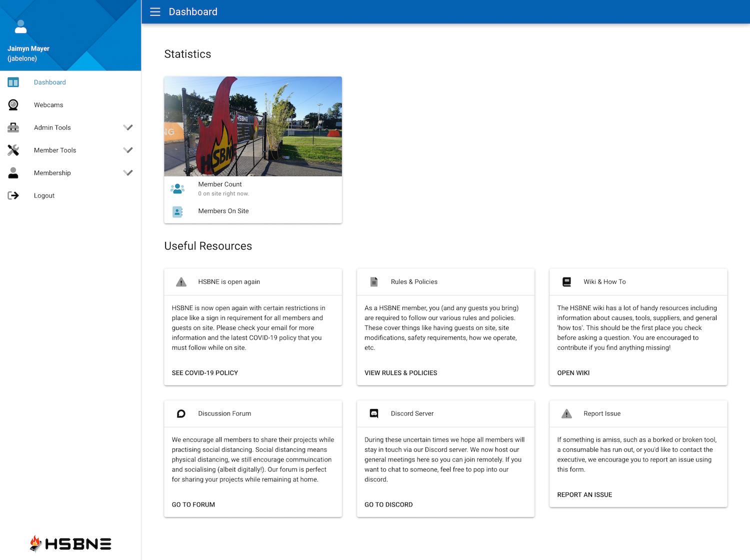Click the HSBNE flame sign photo
This screenshot has width=750, height=560.
[253, 126]
